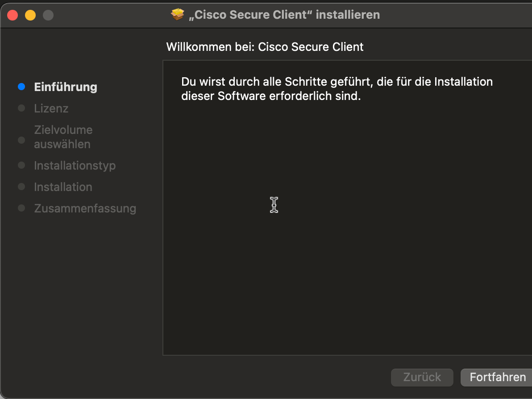The height and width of the screenshot is (399, 532).
Task: Click the bullet beside Zielvolume auswählen
Action: 21,140
